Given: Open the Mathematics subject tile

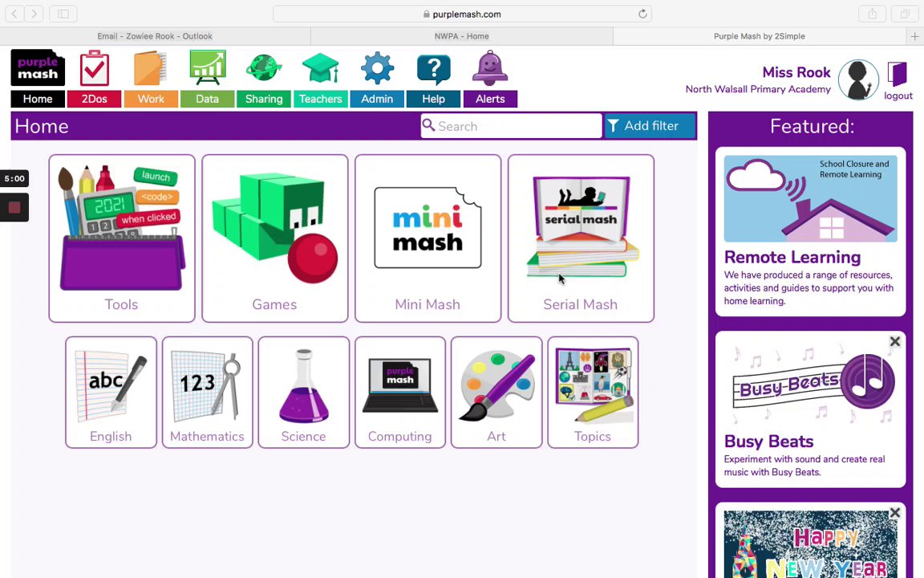Looking at the screenshot, I should click(x=208, y=393).
